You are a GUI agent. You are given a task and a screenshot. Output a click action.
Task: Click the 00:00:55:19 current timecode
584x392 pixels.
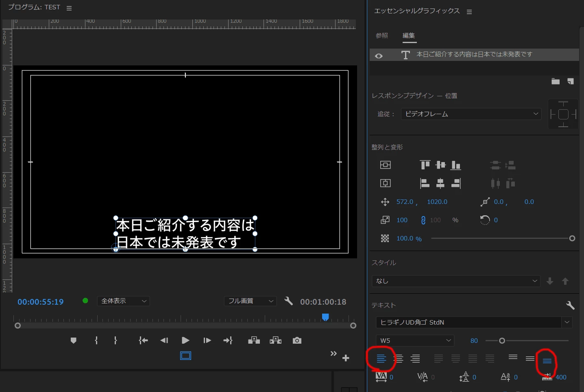[x=41, y=302]
